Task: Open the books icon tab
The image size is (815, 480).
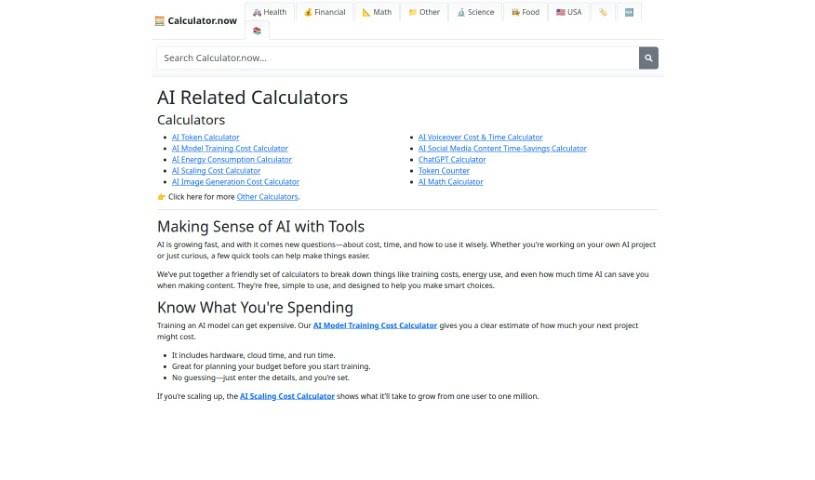Action: pos(257,31)
